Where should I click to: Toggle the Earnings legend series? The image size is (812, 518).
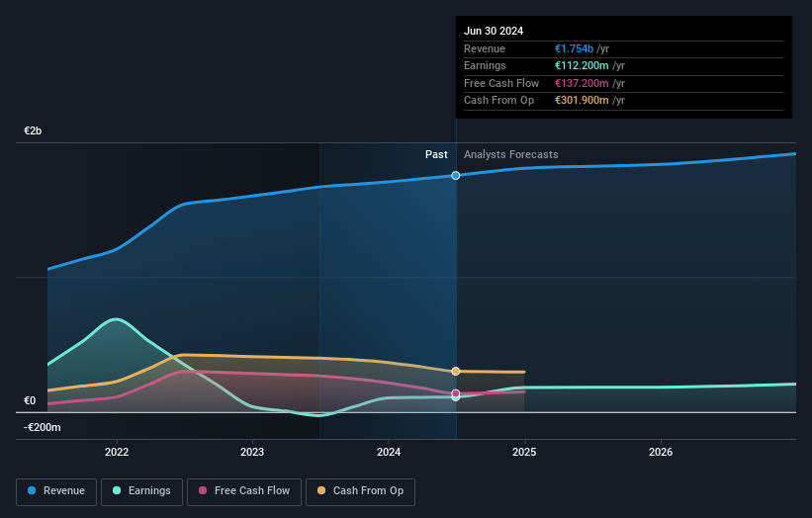tap(141, 491)
